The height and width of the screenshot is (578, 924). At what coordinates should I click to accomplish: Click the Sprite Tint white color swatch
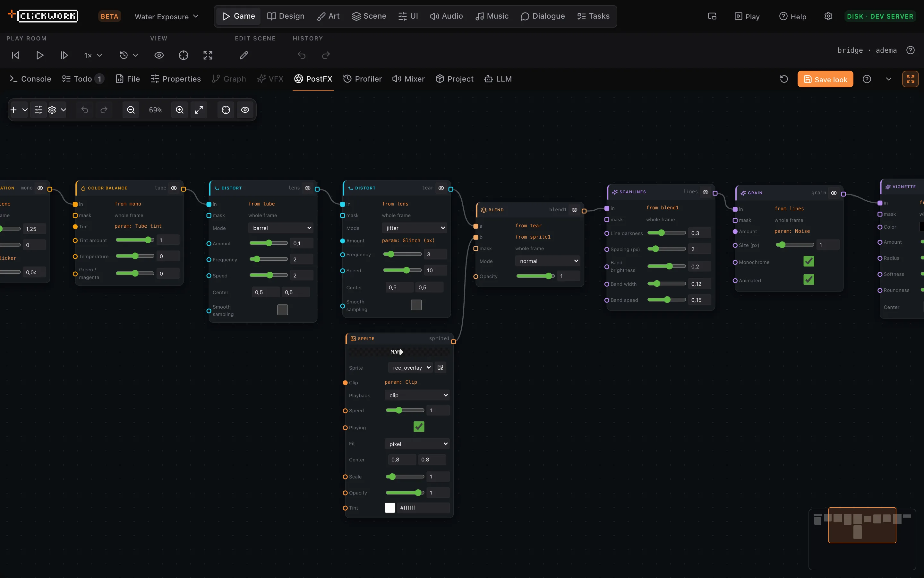pyautogui.click(x=390, y=508)
